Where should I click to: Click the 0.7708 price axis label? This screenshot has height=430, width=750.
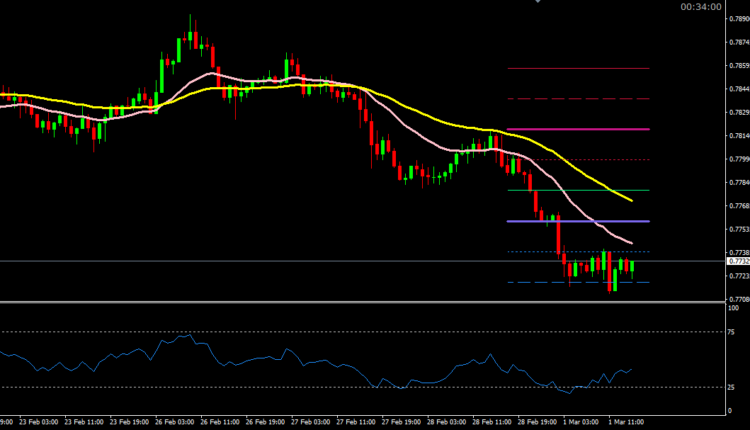[x=740, y=299]
